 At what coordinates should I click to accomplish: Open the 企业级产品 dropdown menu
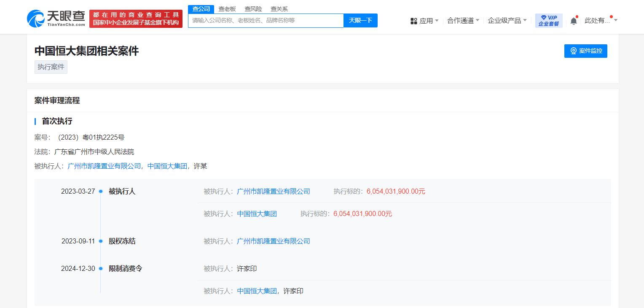(507, 20)
